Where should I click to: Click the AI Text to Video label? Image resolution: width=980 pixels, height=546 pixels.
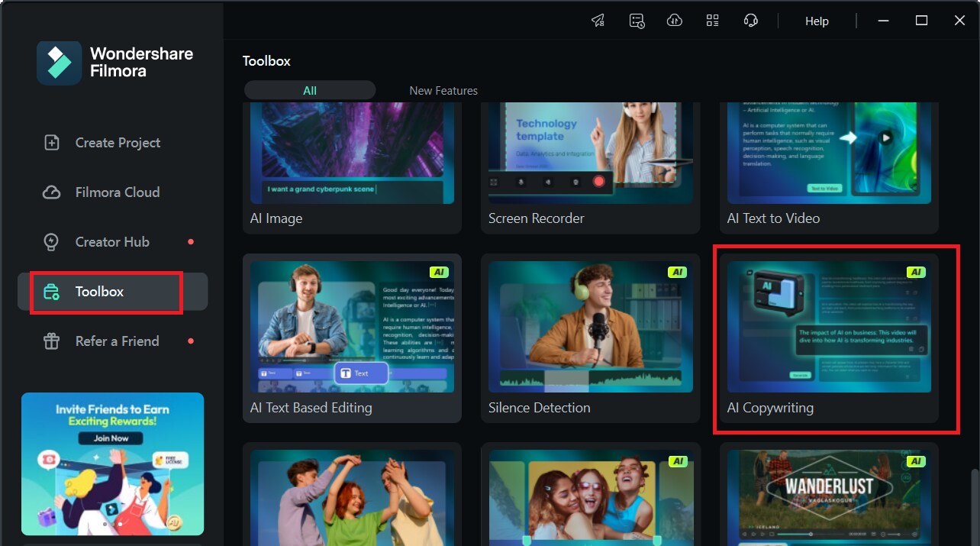tap(773, 218)
